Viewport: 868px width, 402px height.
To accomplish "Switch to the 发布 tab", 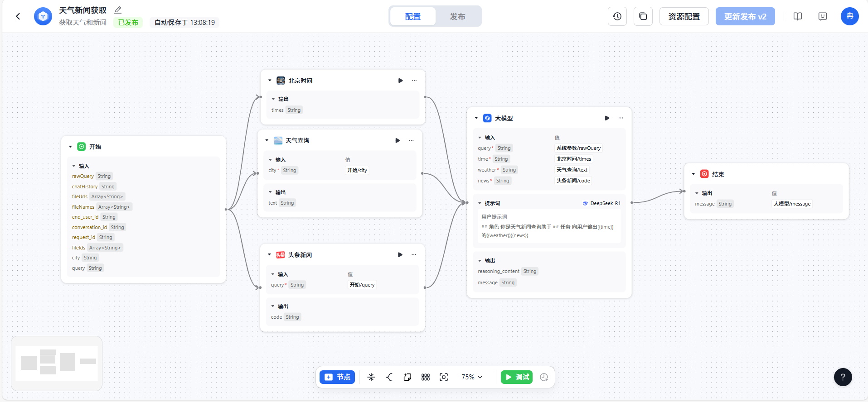I will 457,17.
